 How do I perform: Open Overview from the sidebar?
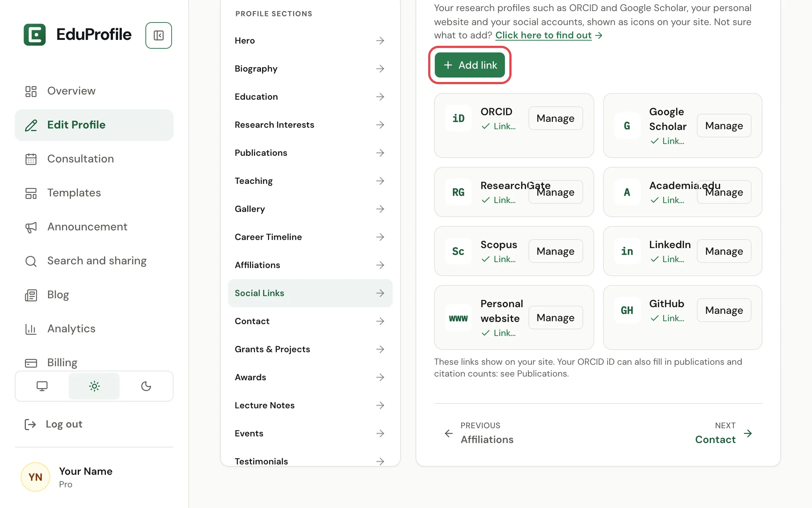click(94, 91)
